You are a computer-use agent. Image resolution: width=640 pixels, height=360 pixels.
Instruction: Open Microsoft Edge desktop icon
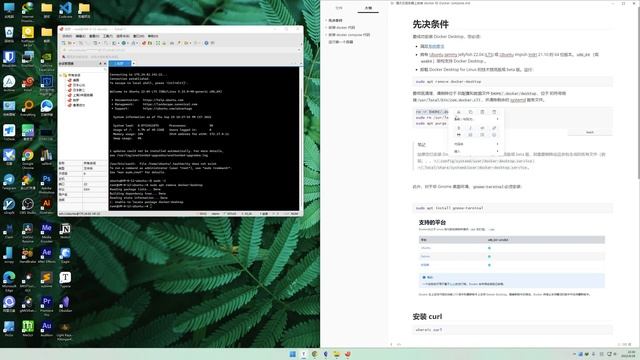9,280
